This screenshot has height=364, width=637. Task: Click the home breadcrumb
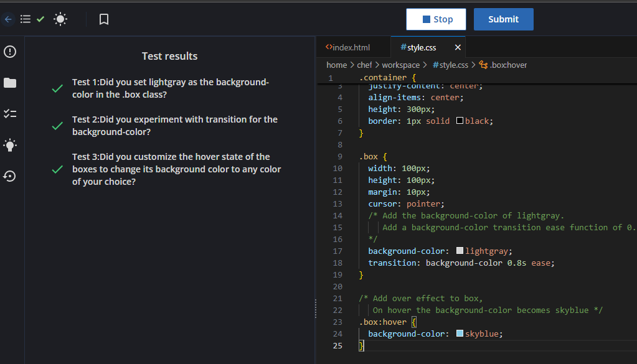click(336, 65)
